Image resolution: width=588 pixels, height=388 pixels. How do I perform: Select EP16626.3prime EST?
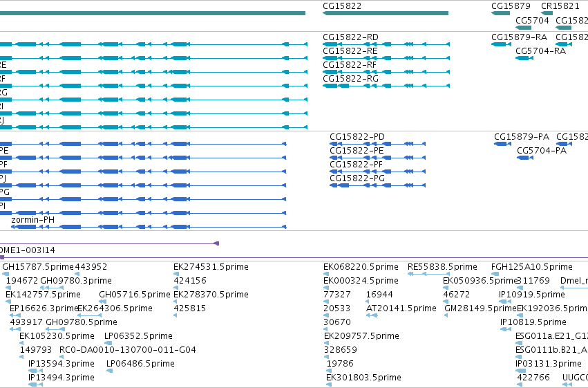pos(15,315)
